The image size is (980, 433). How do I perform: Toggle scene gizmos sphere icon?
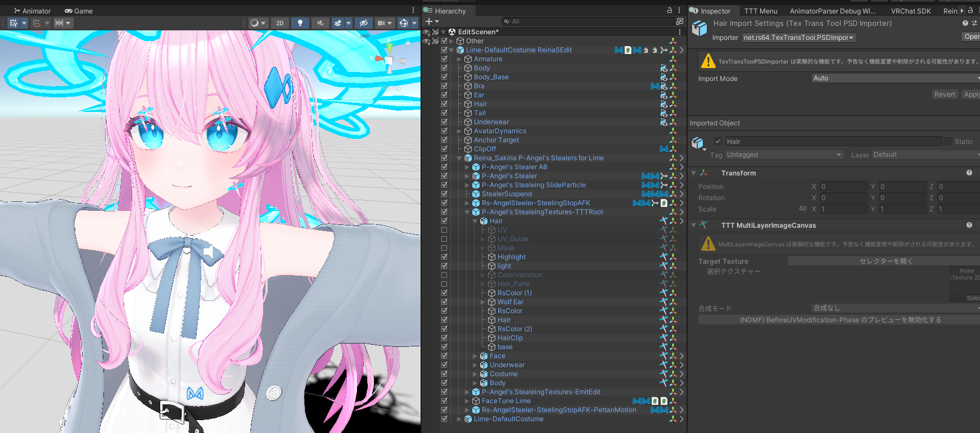pos(403,23)
